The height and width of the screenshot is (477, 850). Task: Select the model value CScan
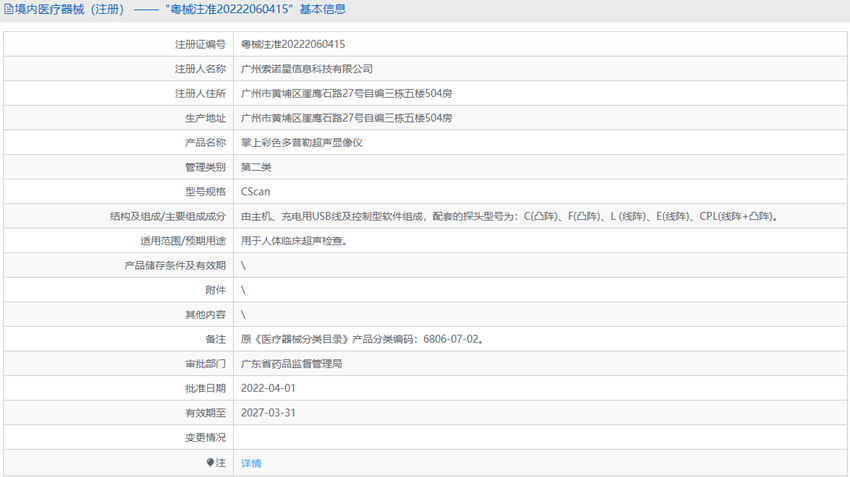[255, 192]
